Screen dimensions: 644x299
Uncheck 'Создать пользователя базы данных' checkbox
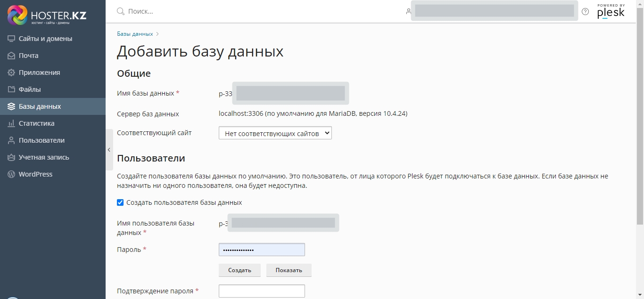(120, 202)
